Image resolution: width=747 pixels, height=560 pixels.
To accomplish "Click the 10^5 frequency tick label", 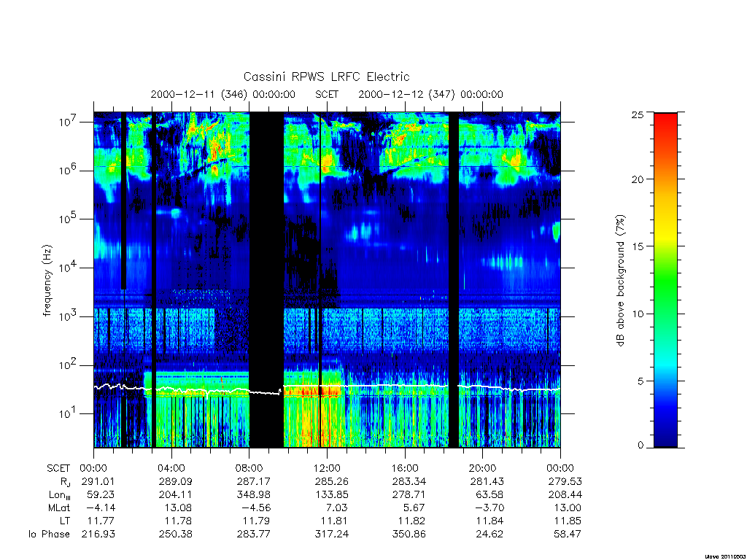I will (68, 219).
